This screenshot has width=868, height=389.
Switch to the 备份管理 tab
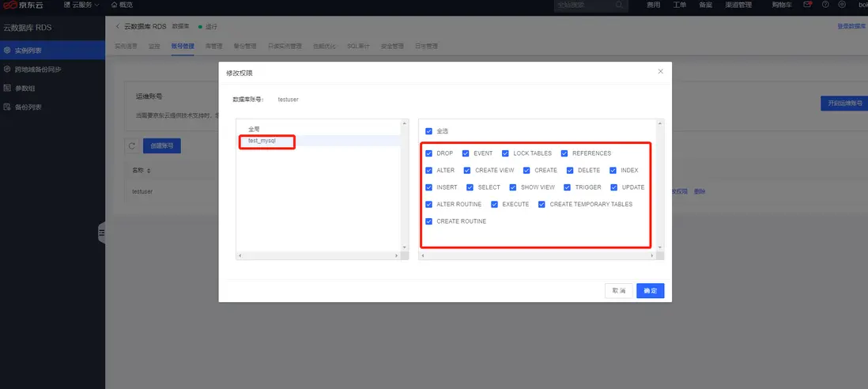pyautogui.click(x=245, y=47)
